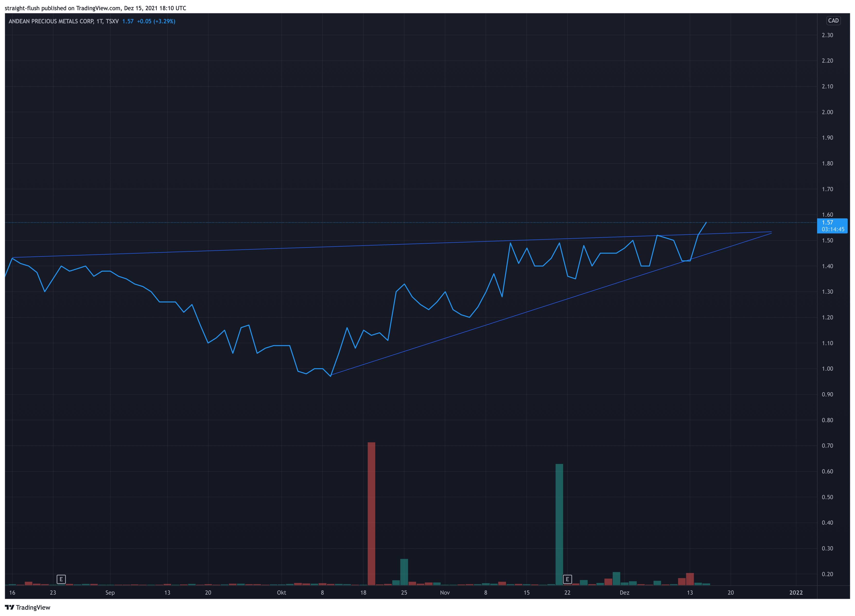The width and height of the screenshot is (855, 616).
Task: Click the E earnings marker near November 22
Action: (567, 579)
